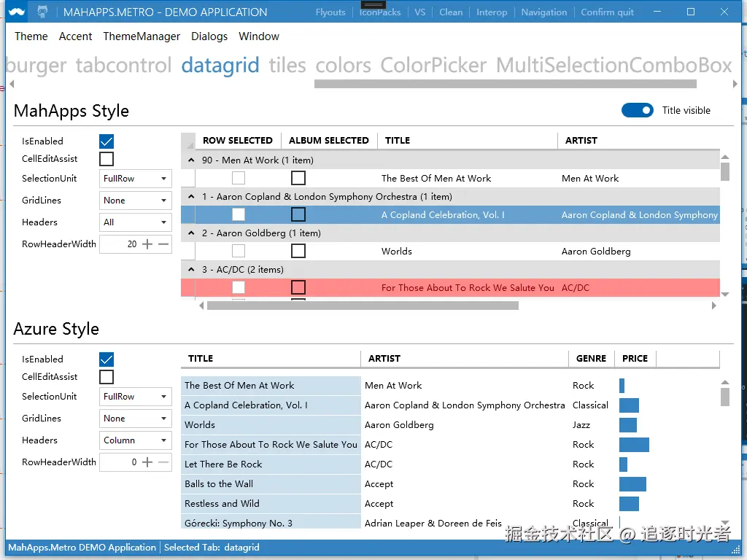
Task: Click the Restless and Wild title cell
Action: [x=271, y=504]
